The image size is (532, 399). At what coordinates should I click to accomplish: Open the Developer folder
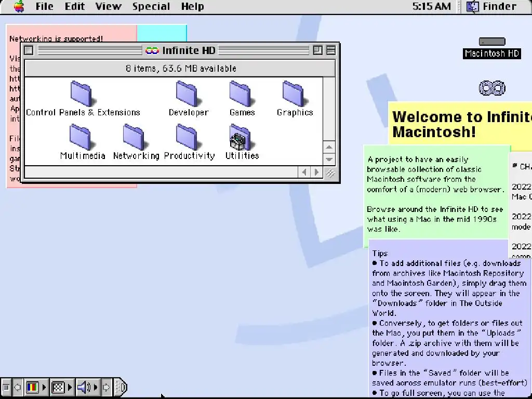(187, 95)
